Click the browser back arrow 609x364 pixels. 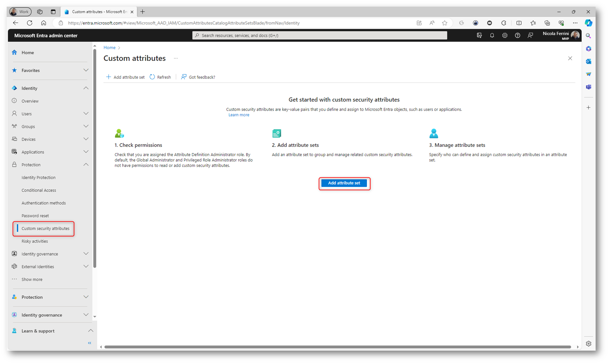point(15,23)
